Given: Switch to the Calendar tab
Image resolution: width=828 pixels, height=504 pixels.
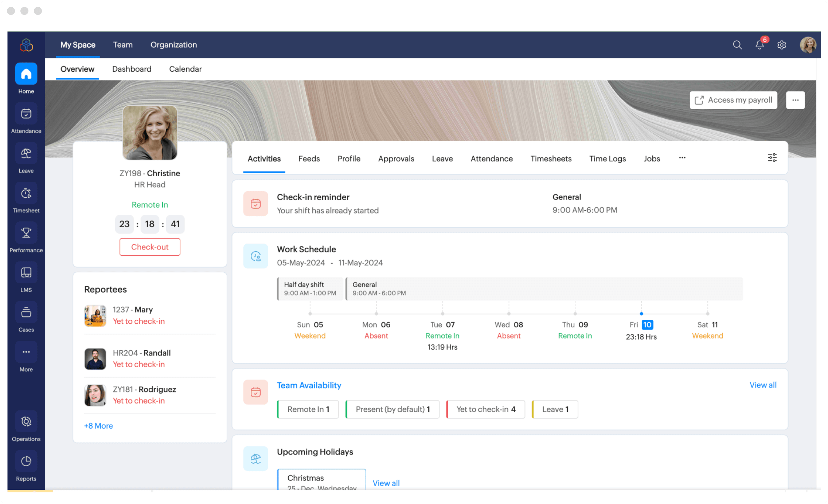Looking at the screenshot, I should [x=185, y=69].
